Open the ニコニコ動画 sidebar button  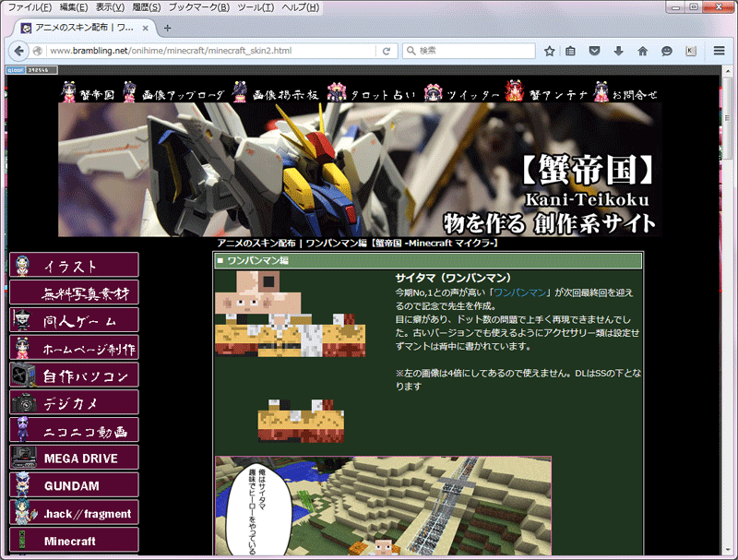[75, 430]
